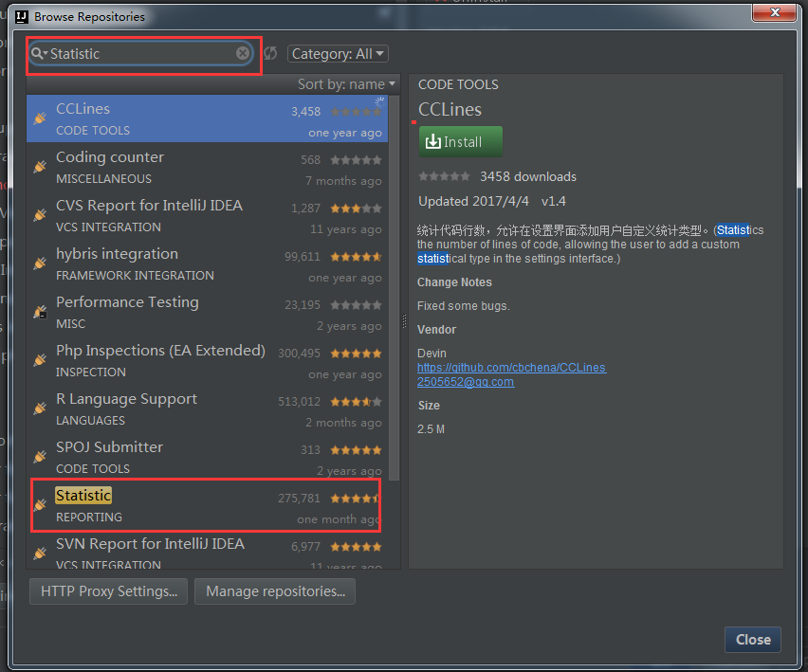
Task: Close window with title bar X
Action: coord(775,13)
